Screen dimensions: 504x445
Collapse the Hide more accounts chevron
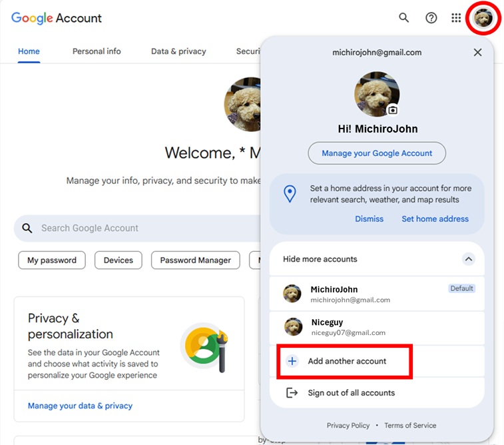tap(468, 259)
